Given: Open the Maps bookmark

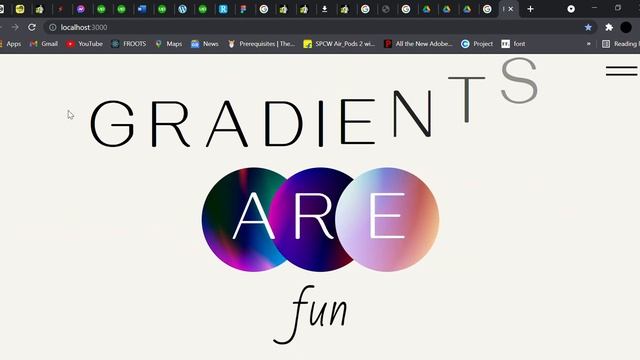Looking at the screenshot, I should coord(169,44).
